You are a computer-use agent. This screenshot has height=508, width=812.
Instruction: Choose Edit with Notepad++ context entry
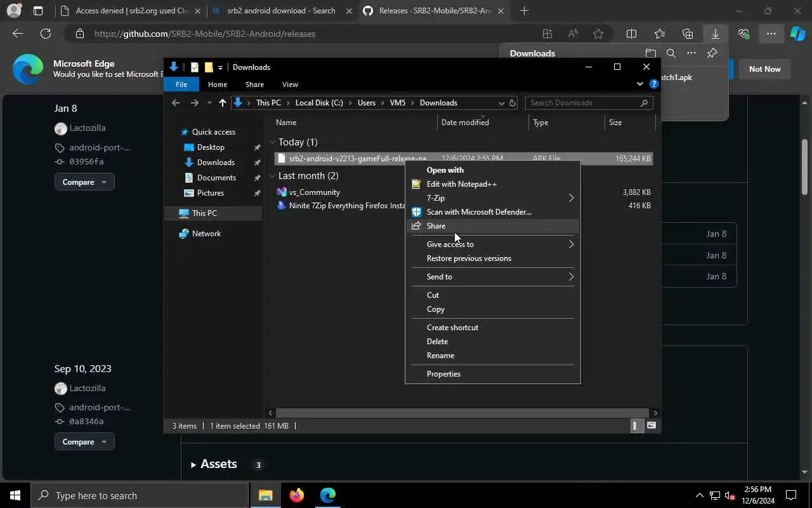[x=492, y=184]
